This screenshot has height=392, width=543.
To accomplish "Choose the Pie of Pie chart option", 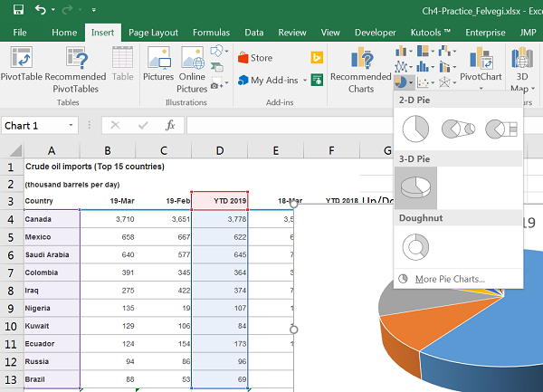I will (458, 129).
